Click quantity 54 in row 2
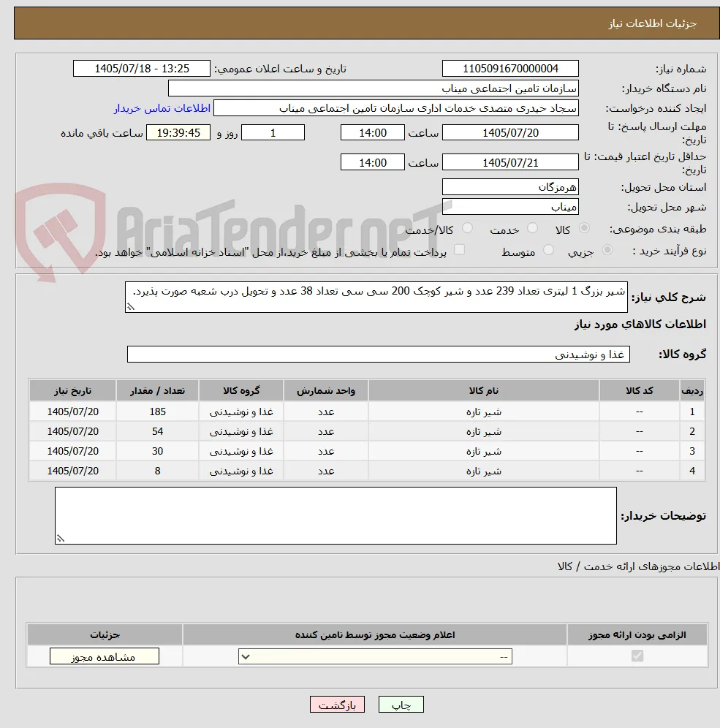Image resolution: width=720 pixels, height=728 pixels. tap(157, 431)
